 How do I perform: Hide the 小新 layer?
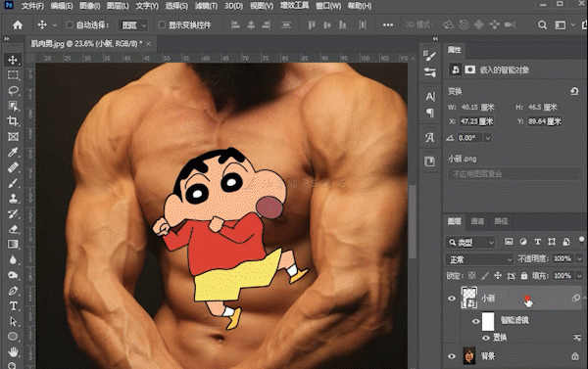452,299
